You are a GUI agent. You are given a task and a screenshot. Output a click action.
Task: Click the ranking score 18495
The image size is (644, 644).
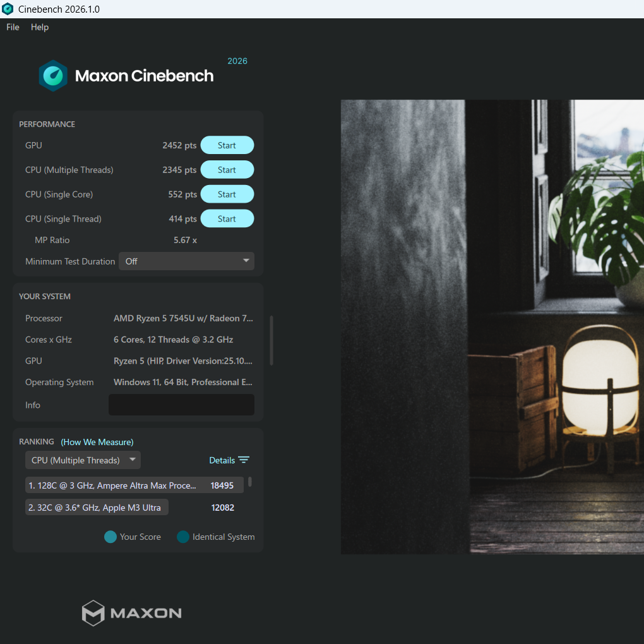(x=222, y=486)
